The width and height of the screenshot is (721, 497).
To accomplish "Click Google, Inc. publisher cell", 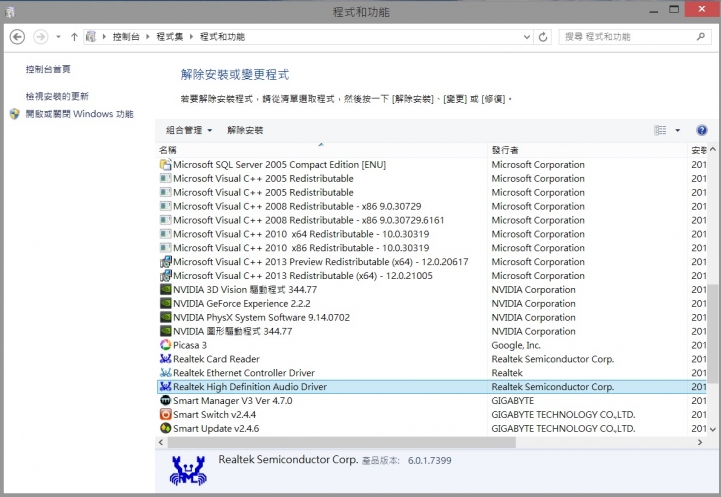I will [x=516, y=345].
